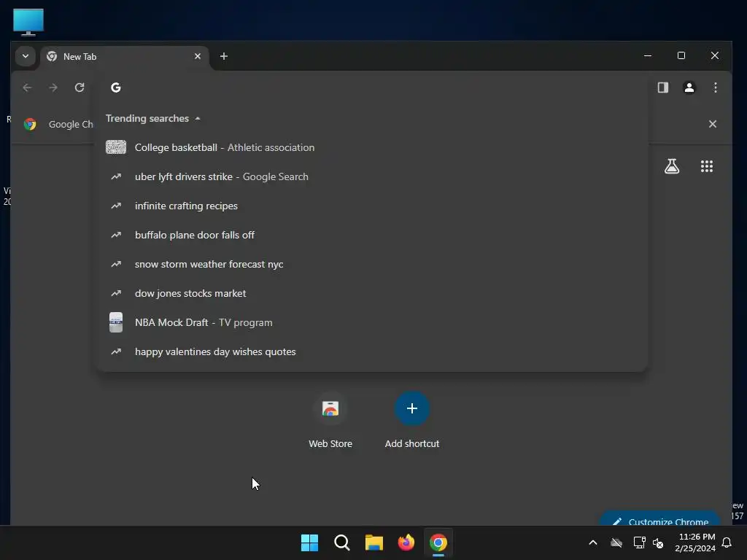Click Chrome icon in taskbar
Viewport: 747px width, 560px height.
438,542
